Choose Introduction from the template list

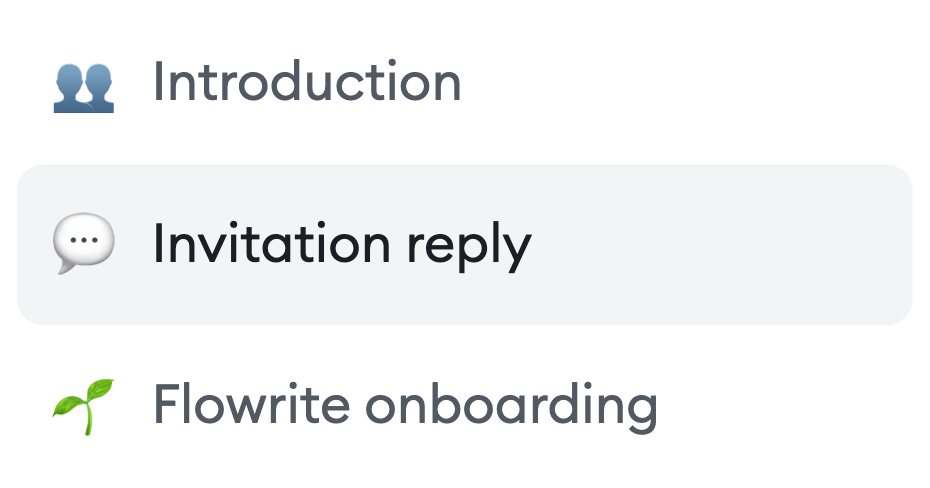point(306,83)
